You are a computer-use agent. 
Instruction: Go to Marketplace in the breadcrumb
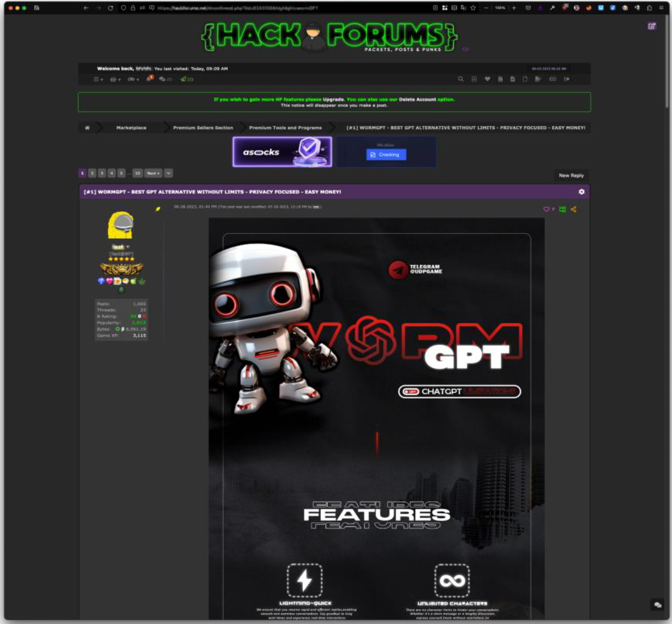click(x=131, y=128)
